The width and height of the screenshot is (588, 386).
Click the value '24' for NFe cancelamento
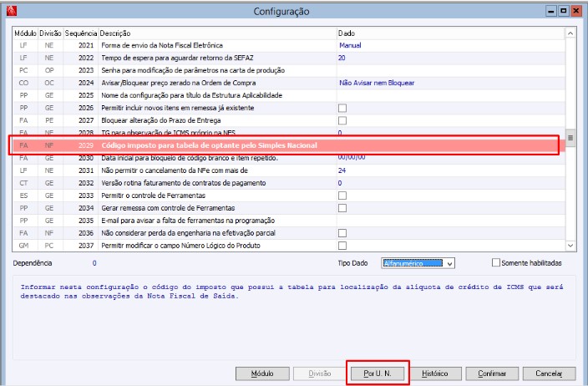342,170
